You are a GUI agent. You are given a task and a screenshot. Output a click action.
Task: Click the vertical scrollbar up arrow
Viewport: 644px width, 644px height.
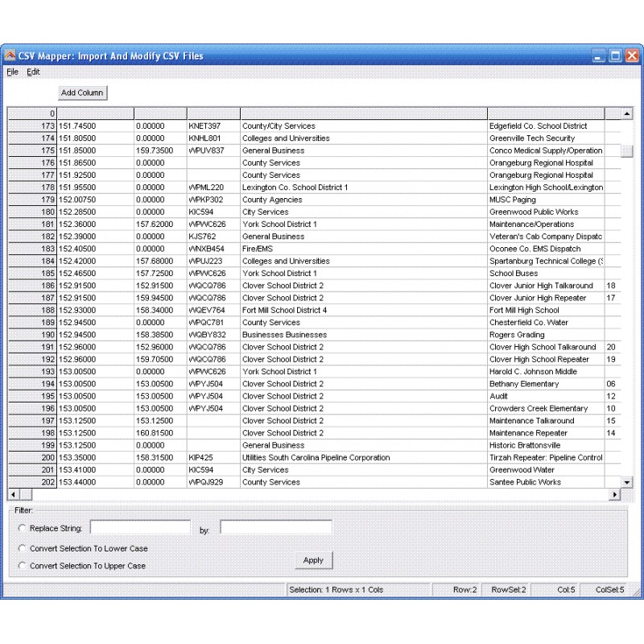coord(629,113)
